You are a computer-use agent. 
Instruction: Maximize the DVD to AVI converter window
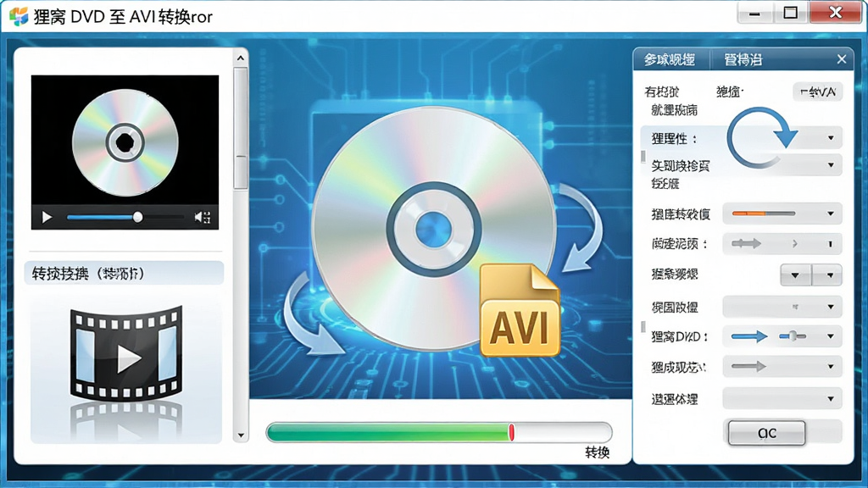[x=791, y=14]
